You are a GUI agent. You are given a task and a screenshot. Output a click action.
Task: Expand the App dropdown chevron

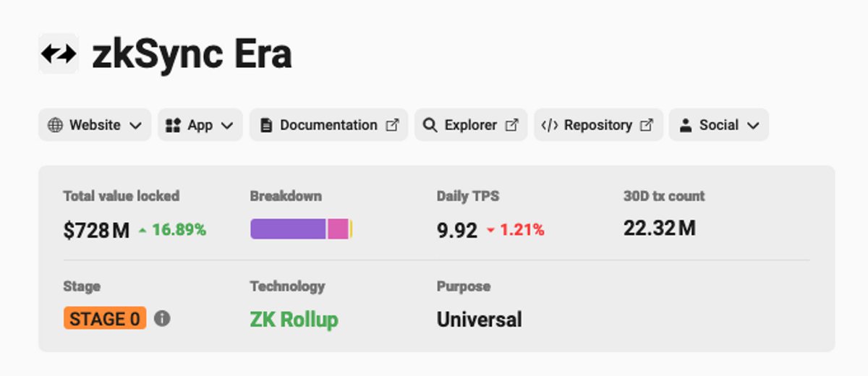pyautogui.click(x=227, y=126)
